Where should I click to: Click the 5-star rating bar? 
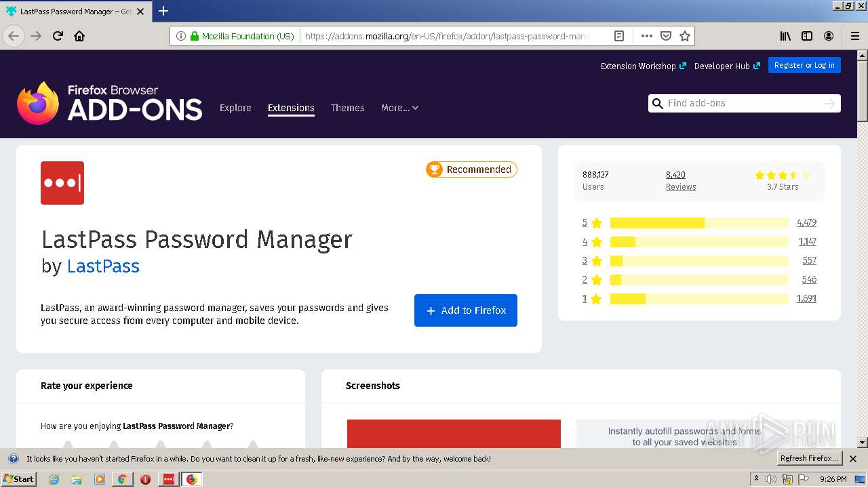pyautogui.click(x=699, y=223)
